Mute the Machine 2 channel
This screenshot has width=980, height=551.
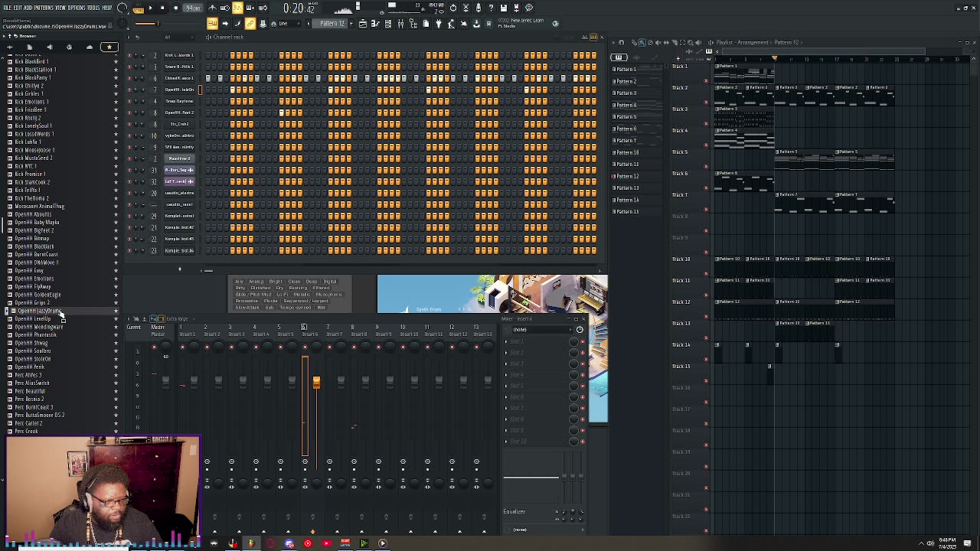click(x=129, y=158)
